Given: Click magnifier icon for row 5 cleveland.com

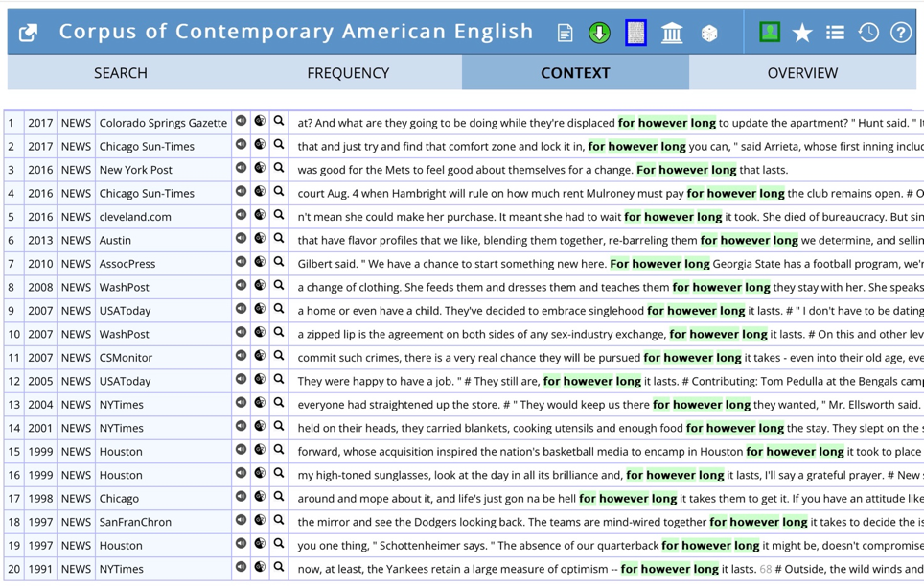Looking at the screenshot, I should click(x=279, y=215).
